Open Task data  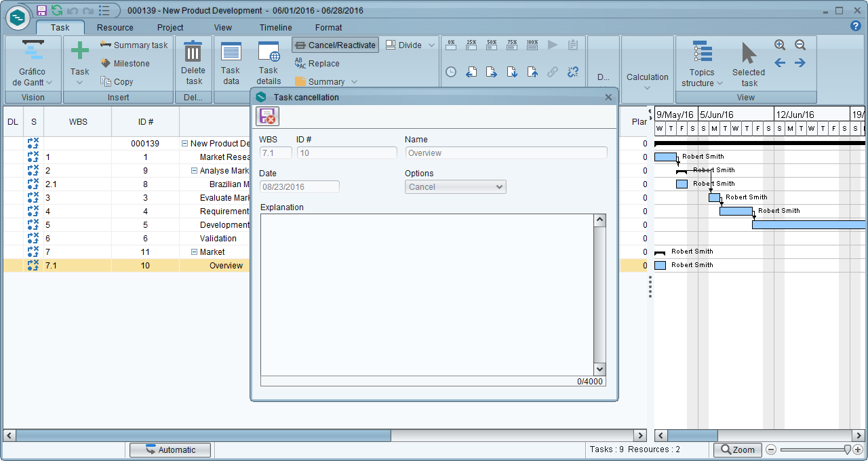click(231, 63)
